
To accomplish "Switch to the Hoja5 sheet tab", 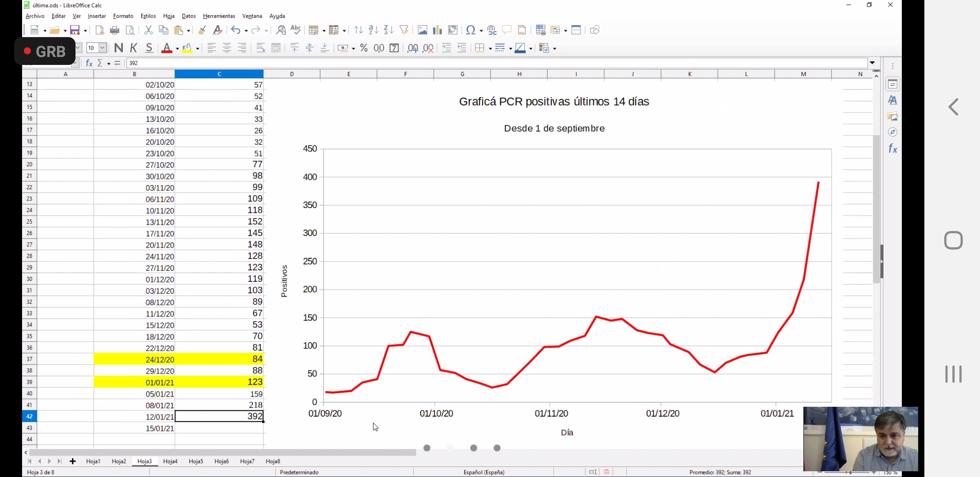I will click(196, 461).
